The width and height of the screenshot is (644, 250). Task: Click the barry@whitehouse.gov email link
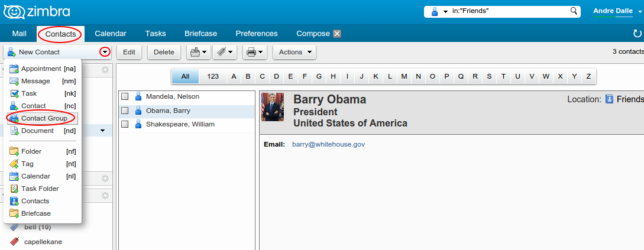(x=329, y=144)
